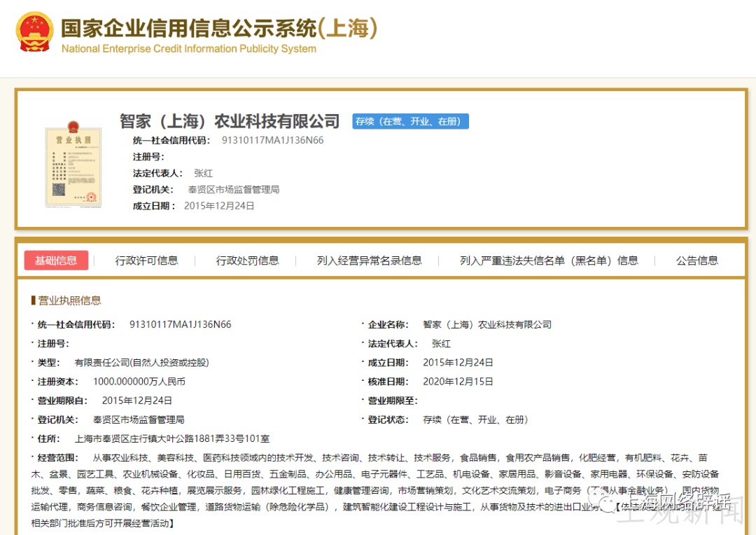
Task: Click the National Enterprise Credit Information subtitle
Action: 188,49
